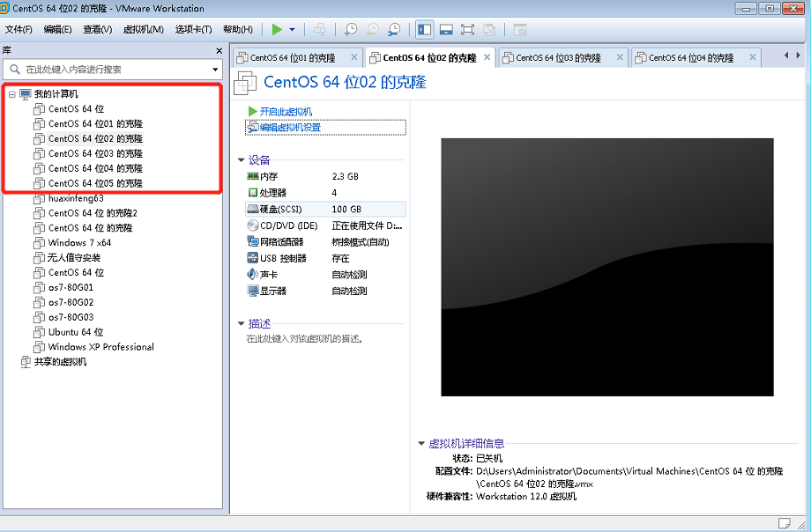The image size is (811, 532).
Task: Click the 内存 memory device row
Action: pyautogui.click(x=325, y=177)
